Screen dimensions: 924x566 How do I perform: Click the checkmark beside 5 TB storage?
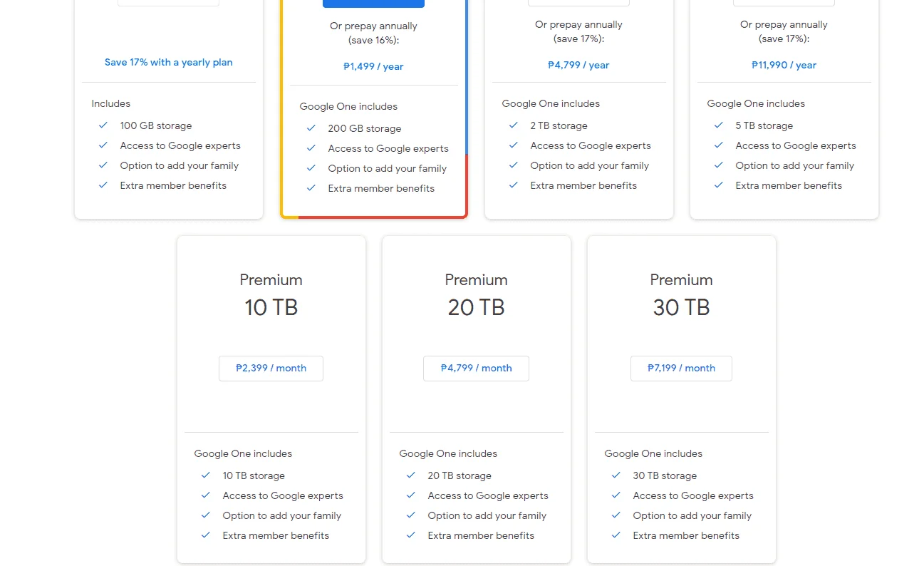click(719, 125)
